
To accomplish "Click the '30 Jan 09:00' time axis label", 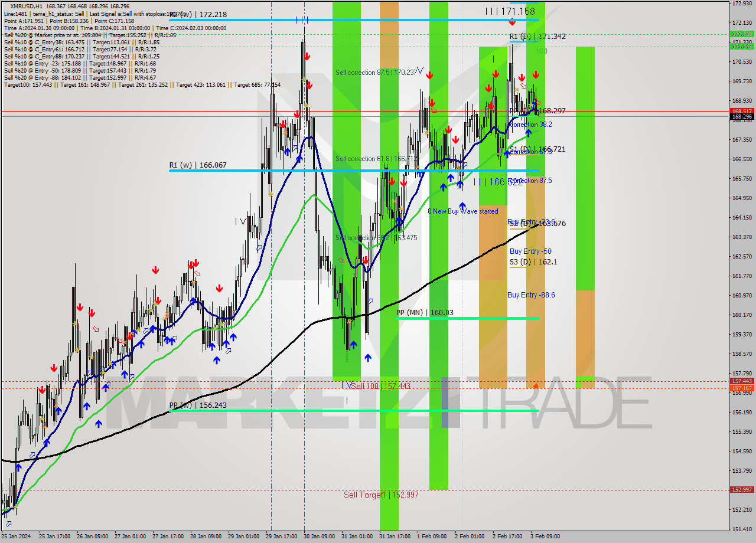I will (318, 537).
